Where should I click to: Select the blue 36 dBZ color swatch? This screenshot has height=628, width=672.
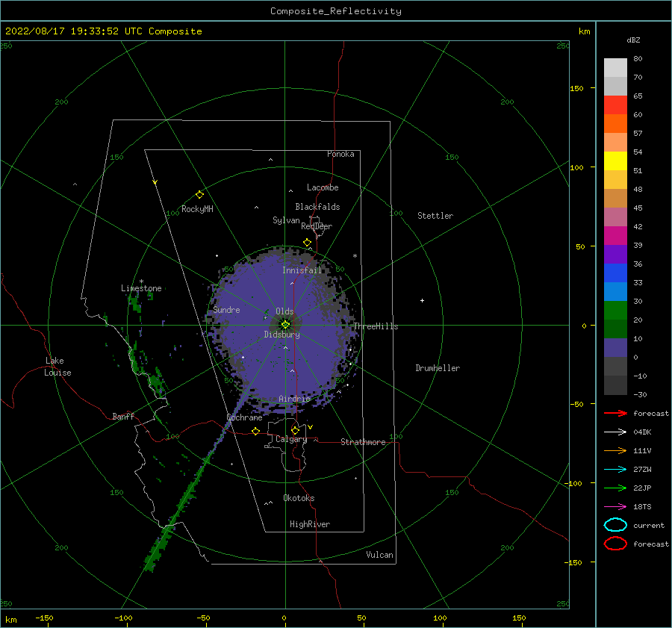pos(615,273)
